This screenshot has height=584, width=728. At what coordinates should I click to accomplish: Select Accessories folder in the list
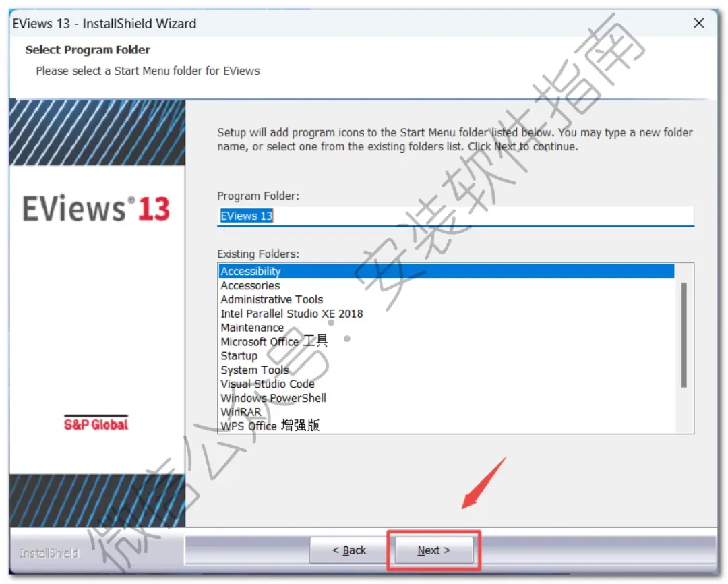(446, 285)
